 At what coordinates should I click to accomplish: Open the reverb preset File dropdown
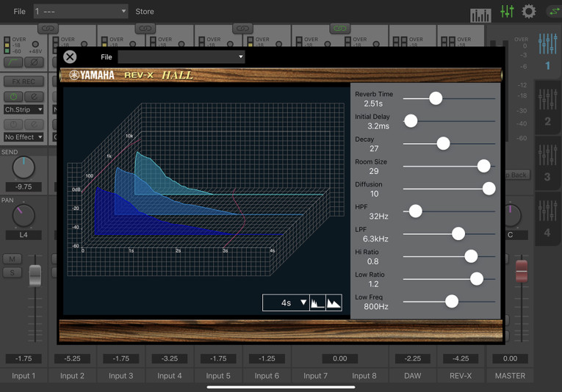coord(181,57)
